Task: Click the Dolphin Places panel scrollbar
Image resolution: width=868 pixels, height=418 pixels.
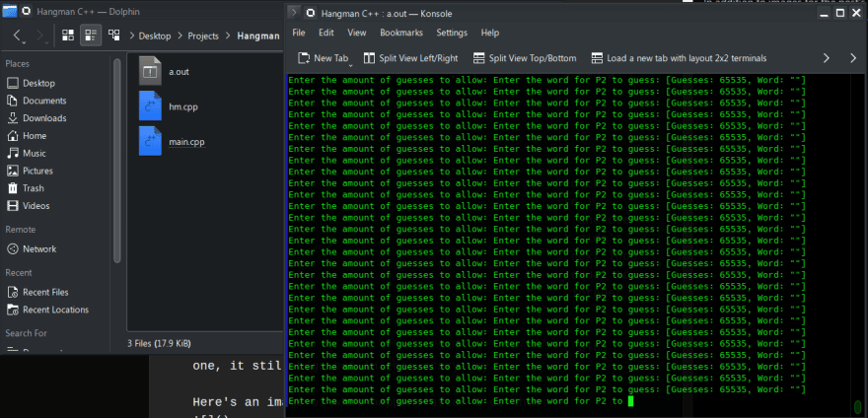Action: pyautogui.click(x=116, y=161)
